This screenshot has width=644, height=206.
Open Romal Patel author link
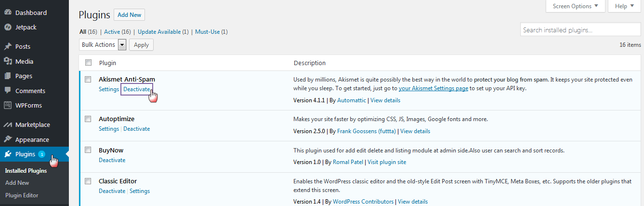tap(348, 162)
